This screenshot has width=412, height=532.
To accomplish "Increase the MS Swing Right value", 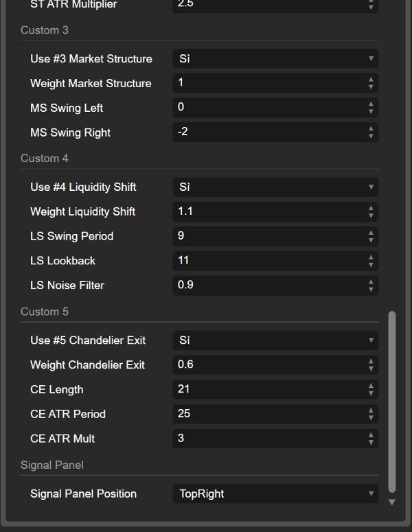I will click(x=371, y=129).
